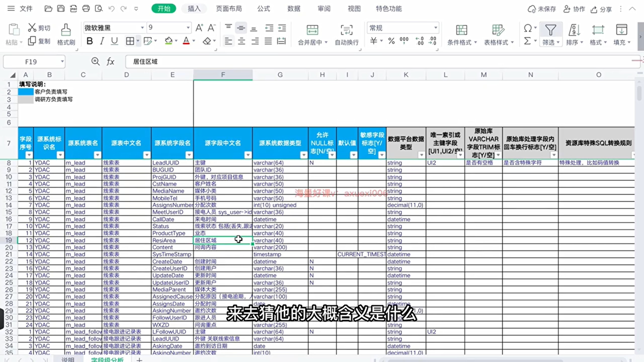Decrease font size with smaller A icon
Screen dimensions: 644x362
pos(211,28)
